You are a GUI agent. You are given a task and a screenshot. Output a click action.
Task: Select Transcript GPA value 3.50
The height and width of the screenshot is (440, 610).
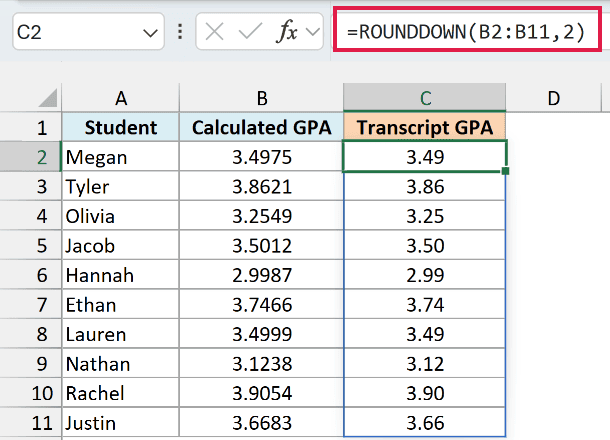[x=425, y=245]
